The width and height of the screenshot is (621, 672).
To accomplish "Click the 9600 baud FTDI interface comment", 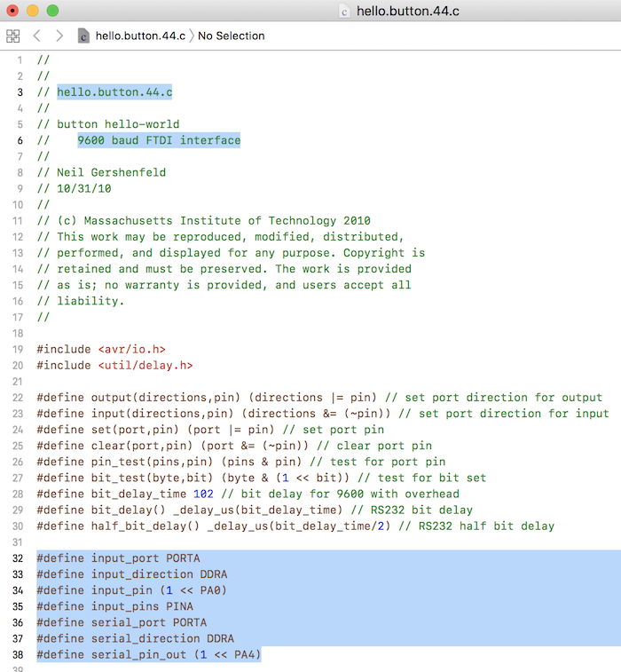I will (x=159, y=140).
